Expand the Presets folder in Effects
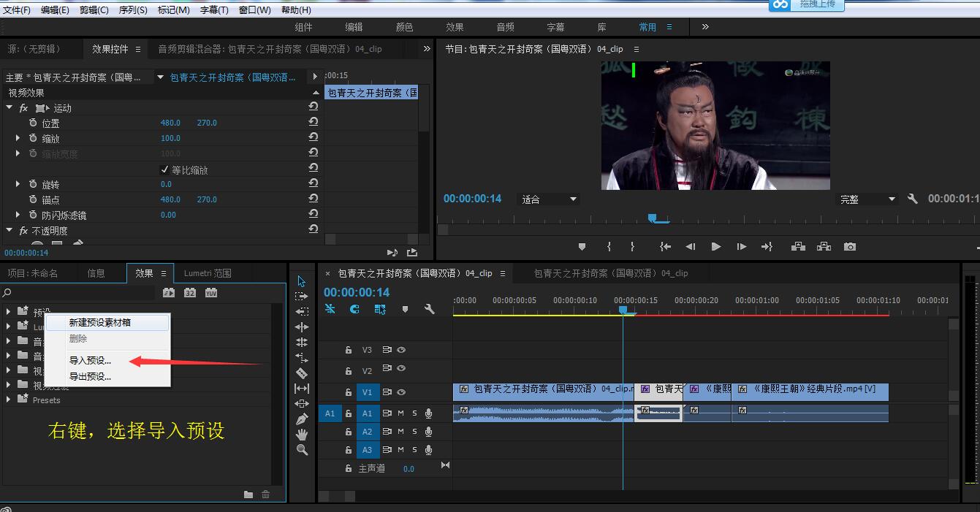Viewport: 980px width, 512px height. click(x=8, y=400)
